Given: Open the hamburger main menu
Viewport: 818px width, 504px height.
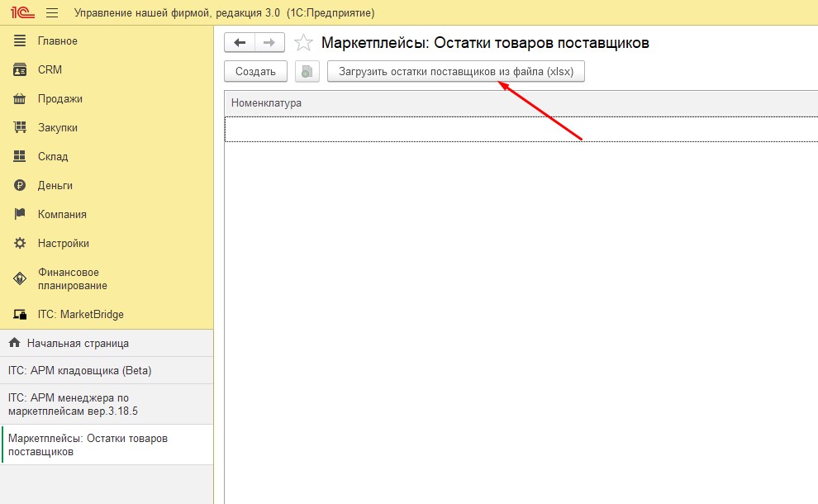Looking at the screenshot, I should click(52, 12).
